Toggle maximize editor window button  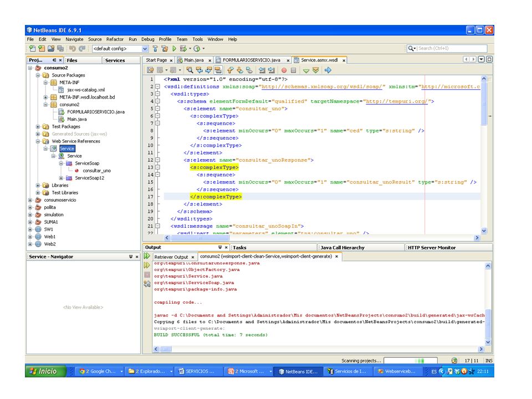click(489, 59)
